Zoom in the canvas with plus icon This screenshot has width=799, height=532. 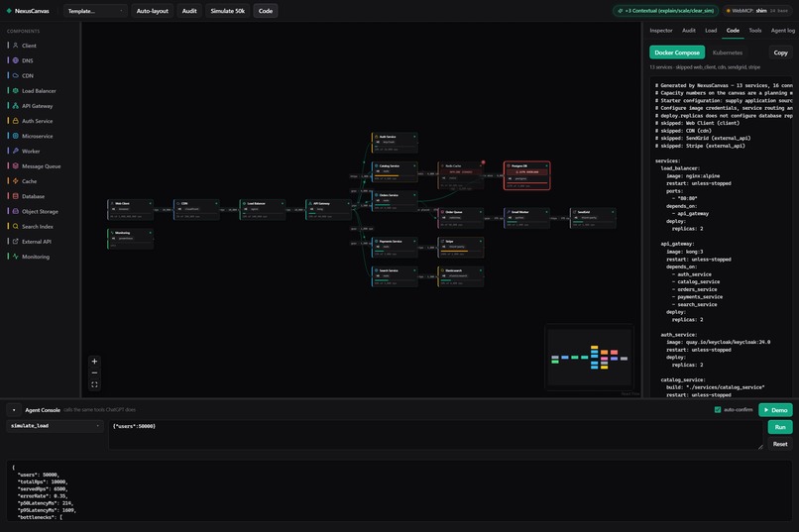[x=94, y=362]
